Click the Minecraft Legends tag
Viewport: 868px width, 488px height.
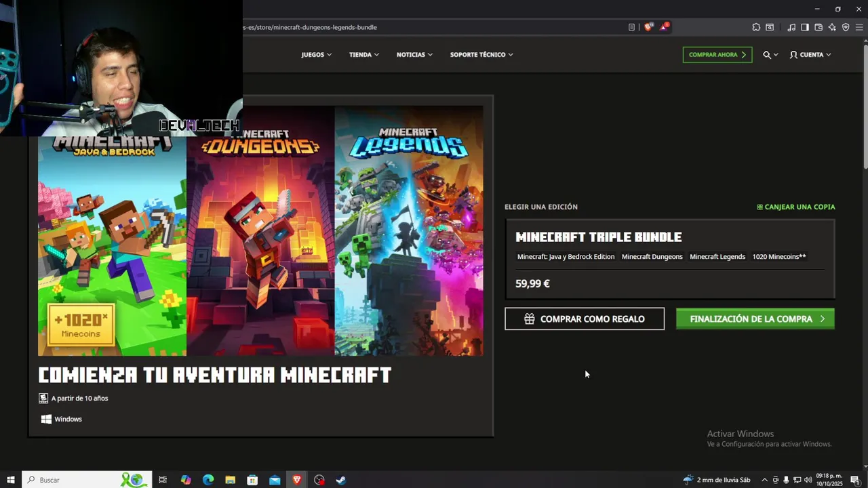click(717, 257)
